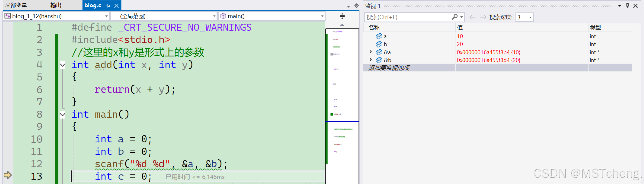Click the add function name on line 4

103,65
